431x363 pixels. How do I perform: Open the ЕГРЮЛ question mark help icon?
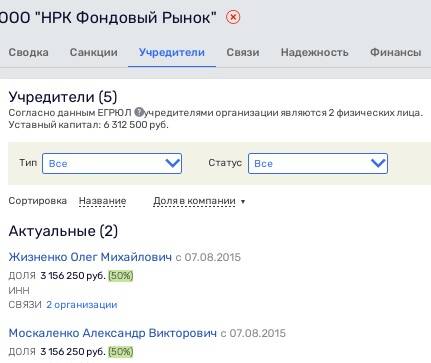[139, 112]
